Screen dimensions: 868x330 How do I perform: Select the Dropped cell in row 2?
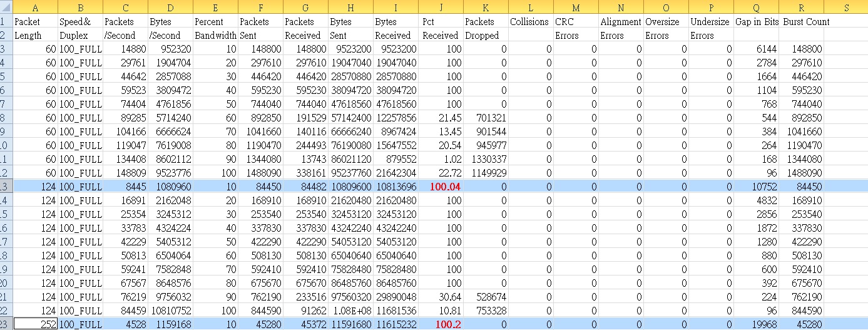coord(486,35)
